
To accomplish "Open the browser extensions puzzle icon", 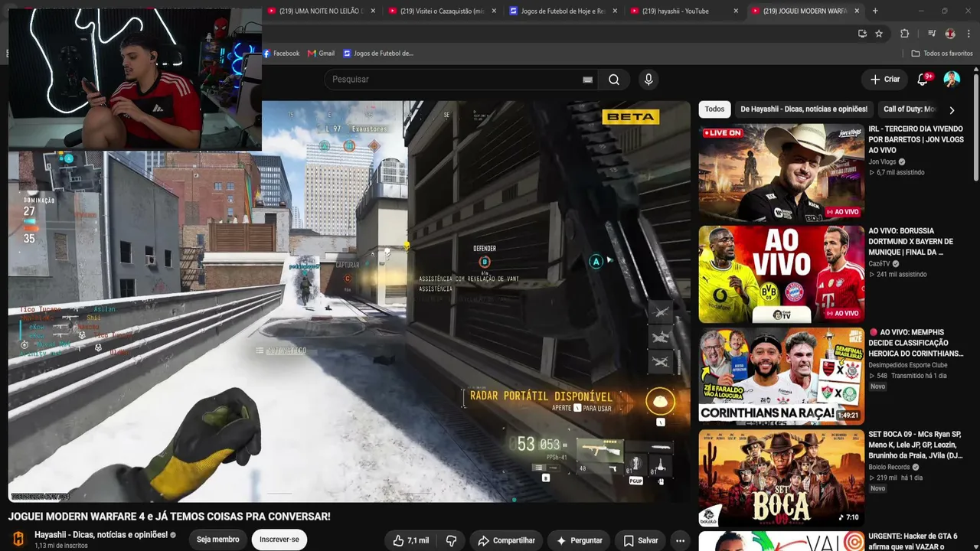I will (904, 34).
